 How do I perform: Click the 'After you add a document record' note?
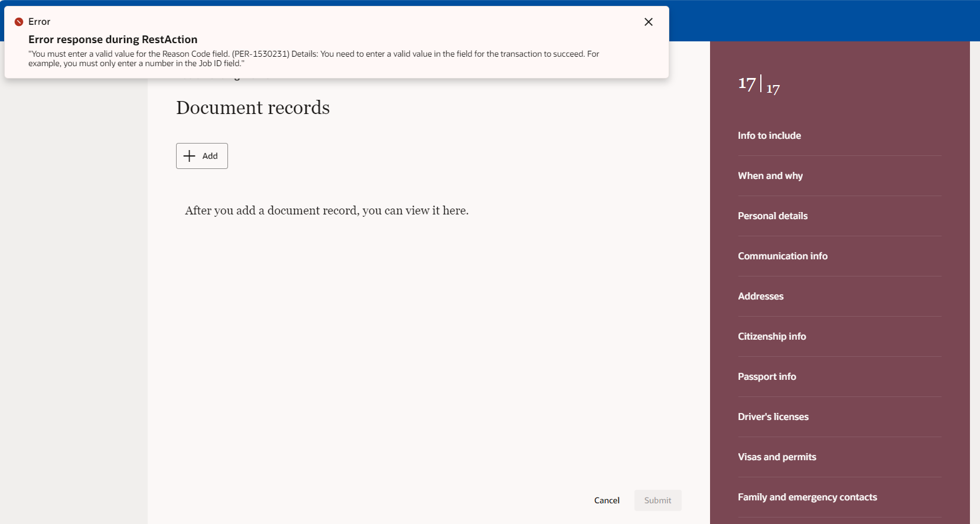point(327,210)
